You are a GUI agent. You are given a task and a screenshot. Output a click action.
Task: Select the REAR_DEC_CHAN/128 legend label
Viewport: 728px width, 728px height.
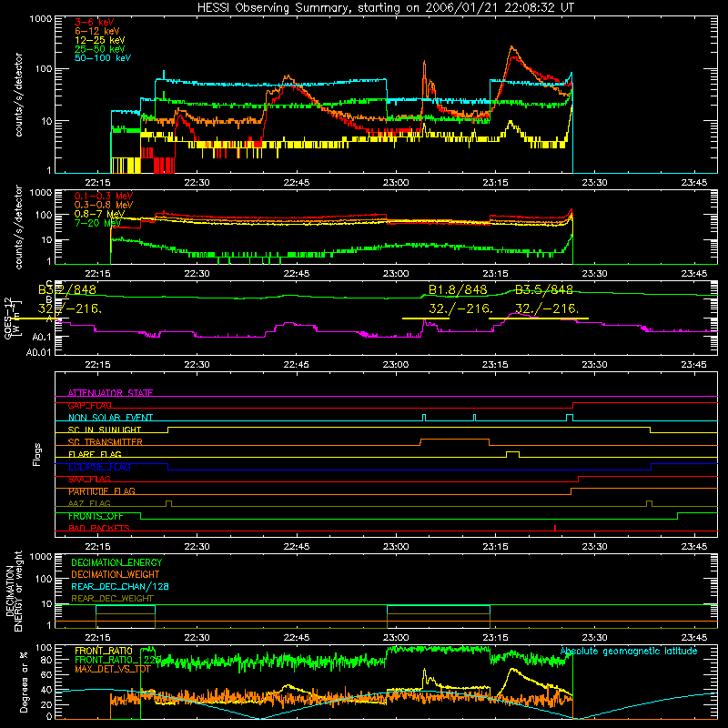120,586
